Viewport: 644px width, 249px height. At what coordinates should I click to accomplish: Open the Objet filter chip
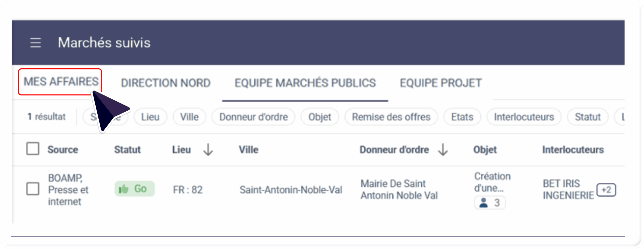click(319, 117)
